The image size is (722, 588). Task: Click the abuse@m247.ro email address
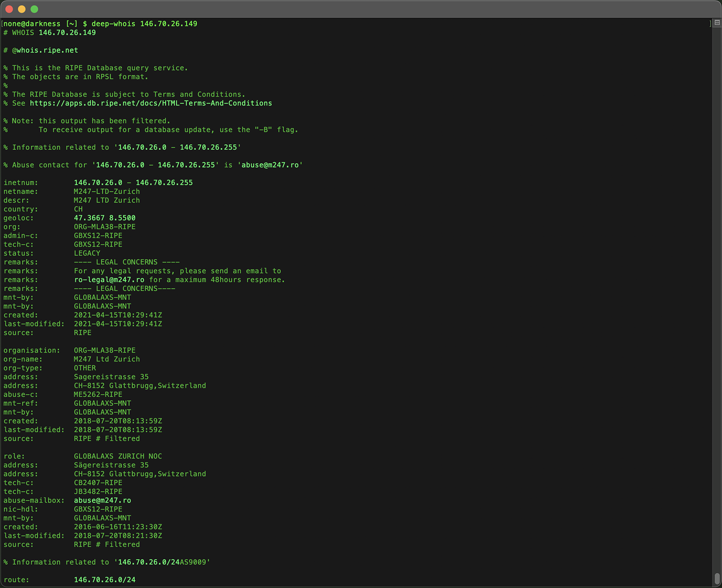pos(270,165)
